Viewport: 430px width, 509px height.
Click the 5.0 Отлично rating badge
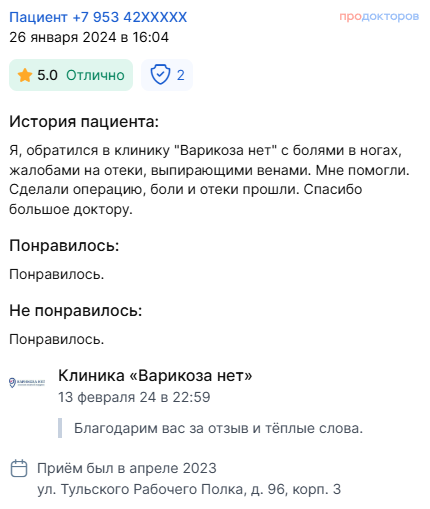tap(71, 75)
